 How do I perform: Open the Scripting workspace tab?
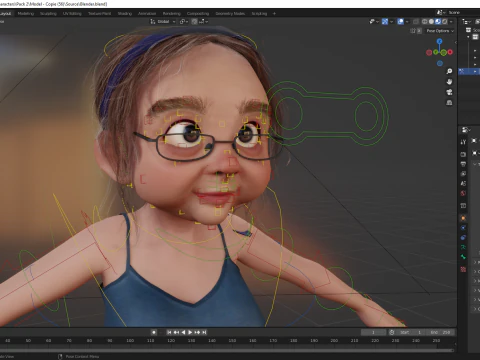tap(259, 14)
